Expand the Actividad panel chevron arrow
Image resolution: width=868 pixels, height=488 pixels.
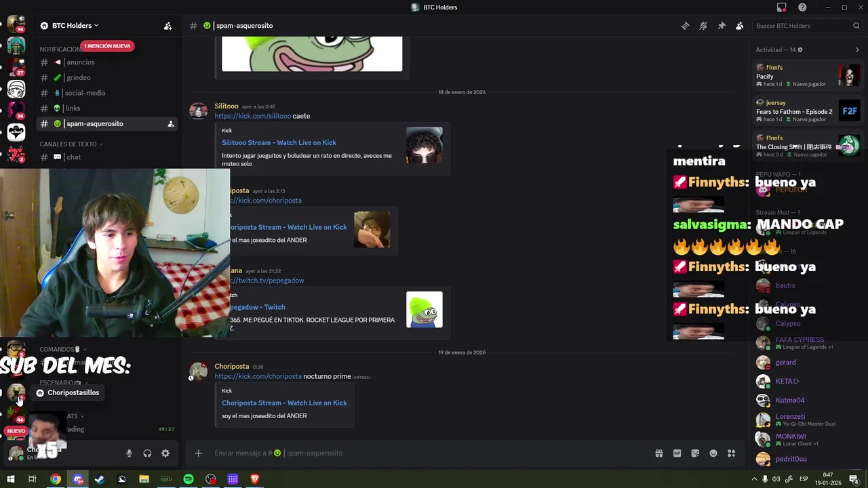[857, 49]
